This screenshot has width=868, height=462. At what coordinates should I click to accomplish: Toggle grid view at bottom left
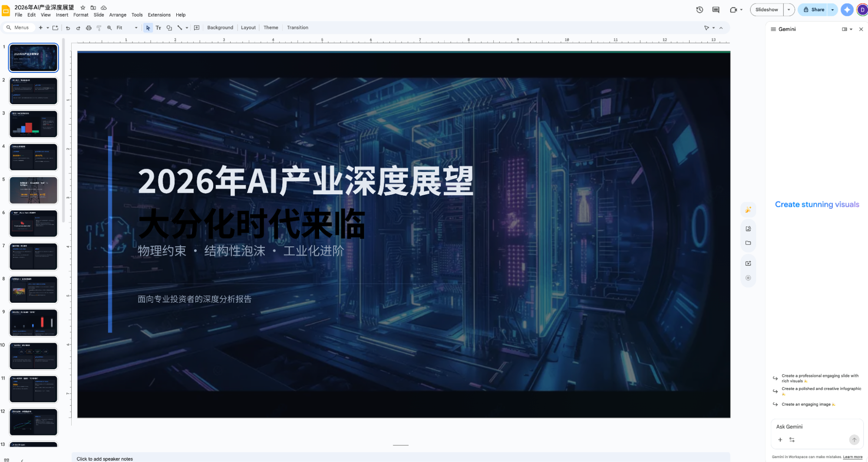[7, 459]
